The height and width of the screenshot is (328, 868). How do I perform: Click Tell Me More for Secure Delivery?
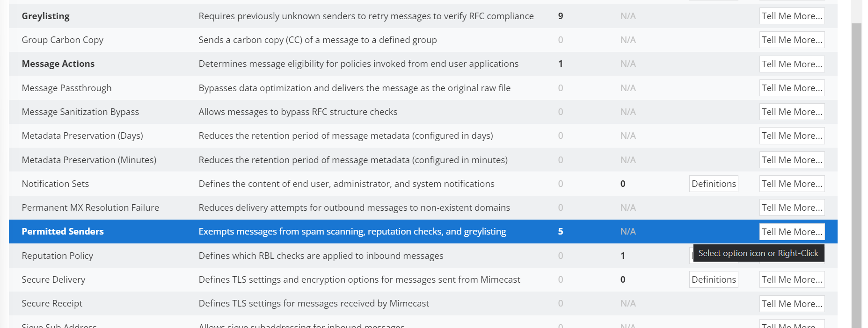pos(791,279)
